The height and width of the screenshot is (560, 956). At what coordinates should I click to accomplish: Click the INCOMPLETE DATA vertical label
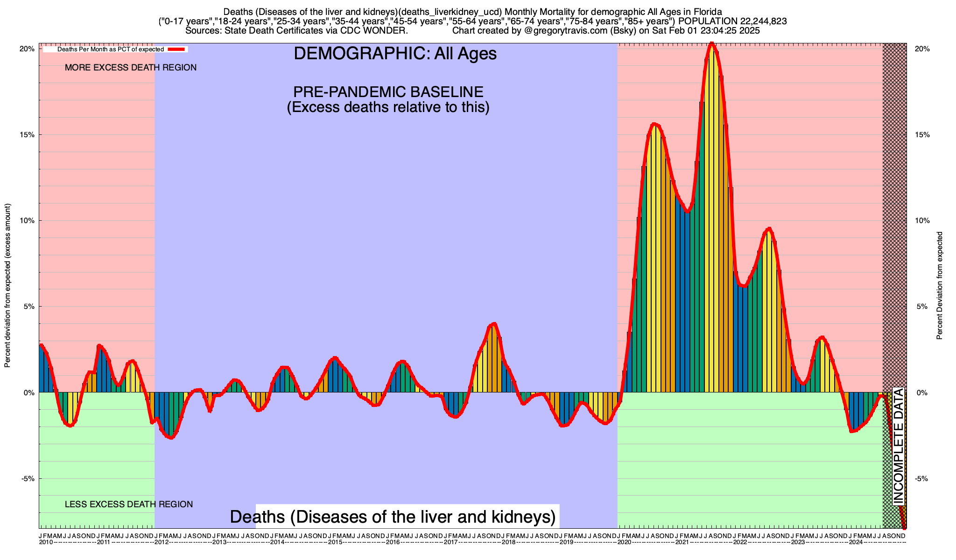click(898, 446)
